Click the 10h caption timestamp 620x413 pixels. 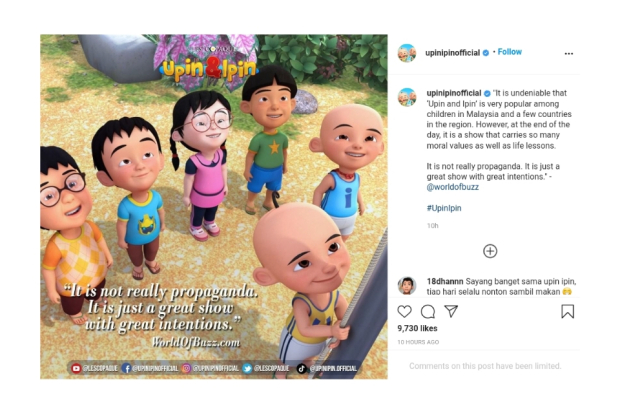(432, 225)
